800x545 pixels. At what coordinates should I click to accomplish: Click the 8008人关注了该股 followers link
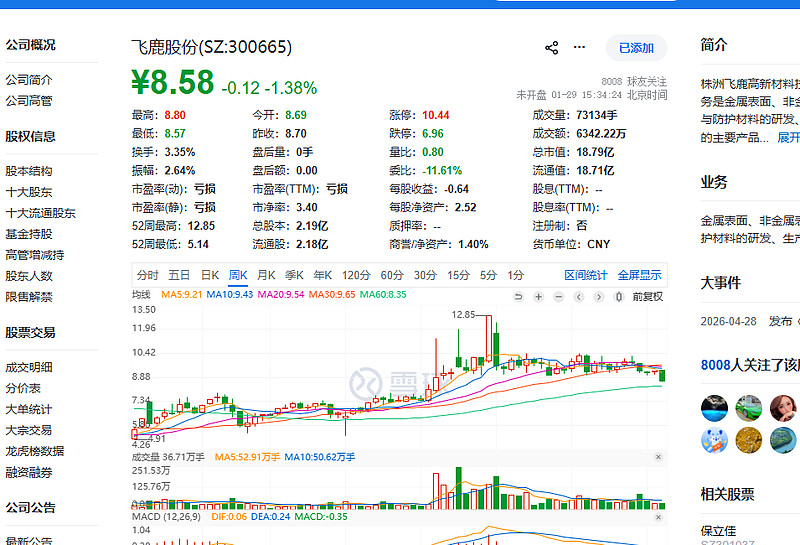pyautogui.click(x=750, y=365)
